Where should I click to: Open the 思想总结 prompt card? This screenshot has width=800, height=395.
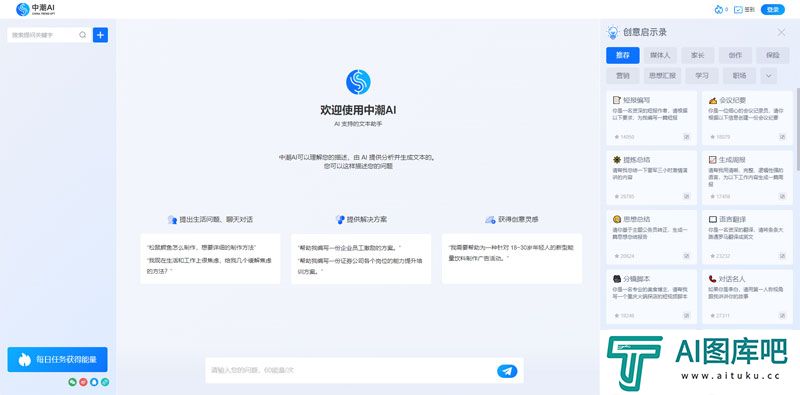click(652, 237)
